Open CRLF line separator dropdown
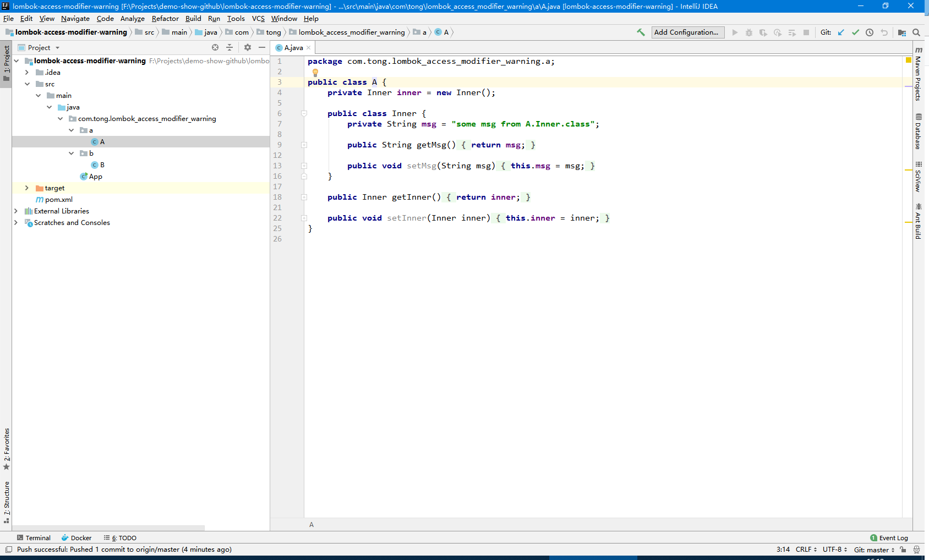The image size is (929, 560). point(806,550)
